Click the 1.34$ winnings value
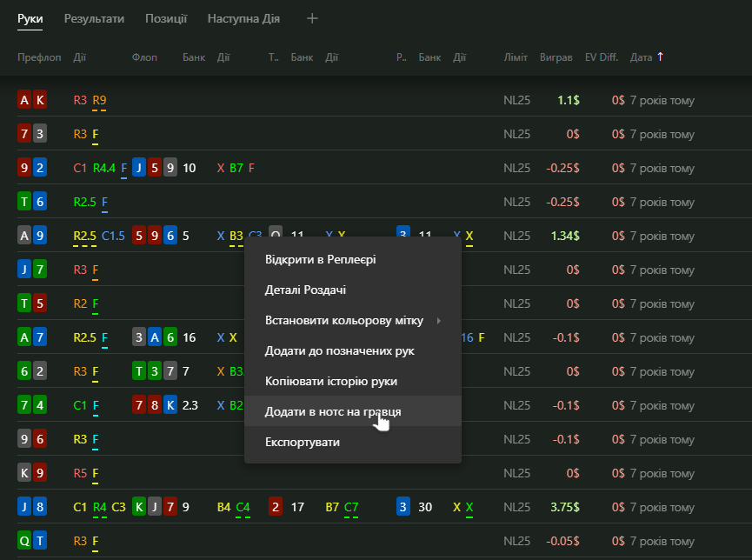 (565, 236)
